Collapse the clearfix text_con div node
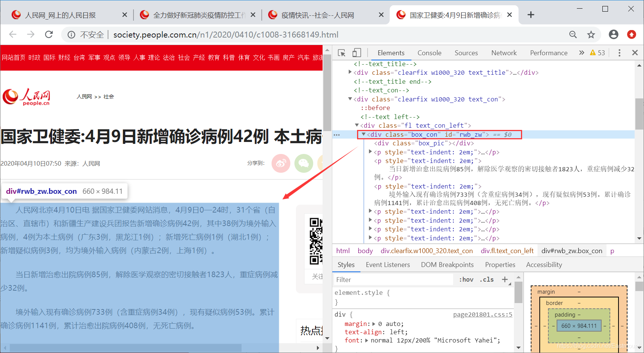Viewport: 644px width, 353px height. [350, 99]
